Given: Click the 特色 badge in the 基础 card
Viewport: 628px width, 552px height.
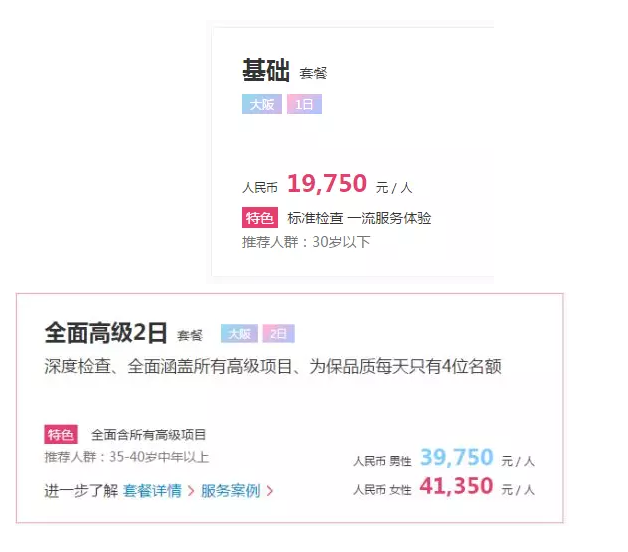Looking at the screenshot, I should (x=259, y=218).
